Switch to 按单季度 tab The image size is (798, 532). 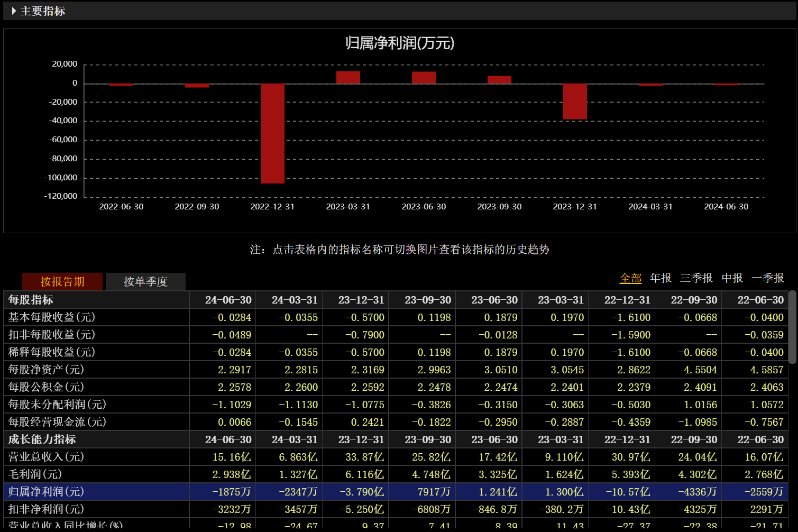pos(145,281)
